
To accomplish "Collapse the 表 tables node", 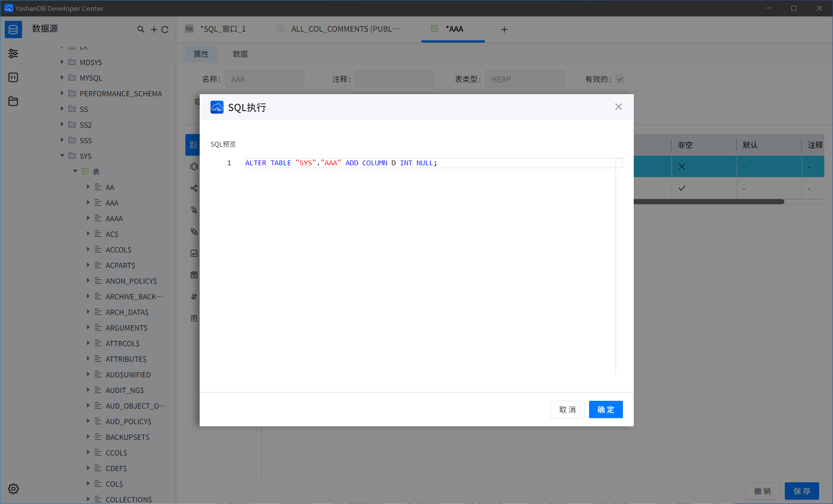I will (75, 171).
